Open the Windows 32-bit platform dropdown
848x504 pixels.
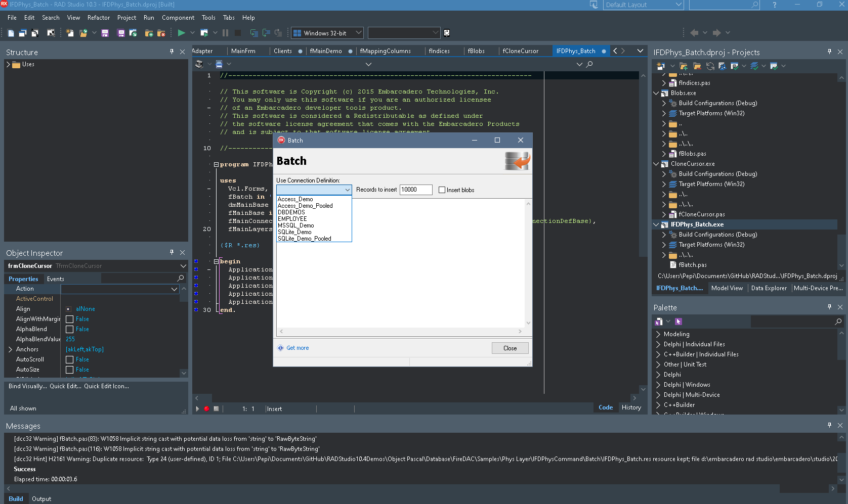[x=327, y=33]
